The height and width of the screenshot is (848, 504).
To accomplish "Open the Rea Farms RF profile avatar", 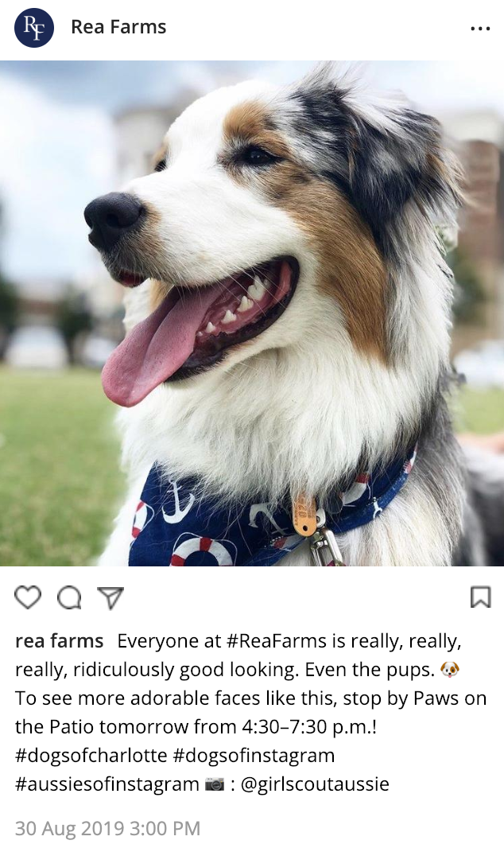I will pos(34,28).
